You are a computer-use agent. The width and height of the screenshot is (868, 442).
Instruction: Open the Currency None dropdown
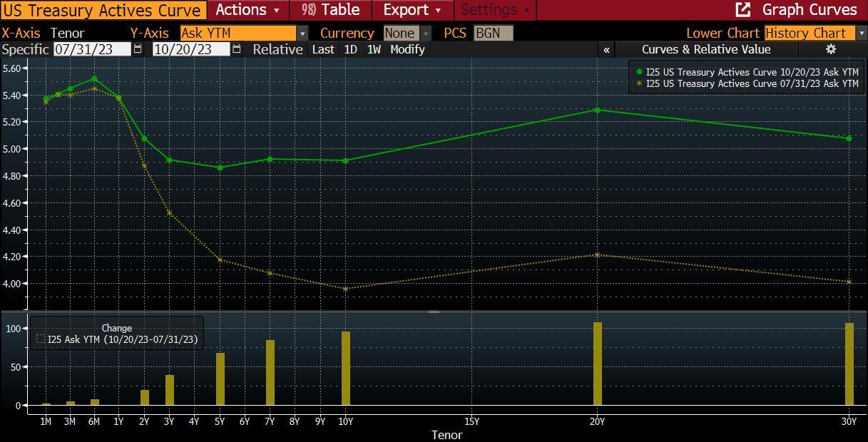pyautogui.click(x=426, y=34)
